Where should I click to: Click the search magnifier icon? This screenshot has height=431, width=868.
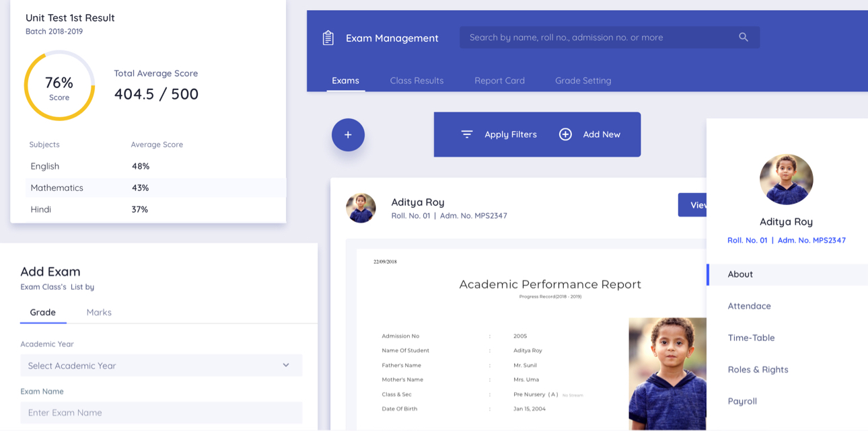(x=743, y=38)
